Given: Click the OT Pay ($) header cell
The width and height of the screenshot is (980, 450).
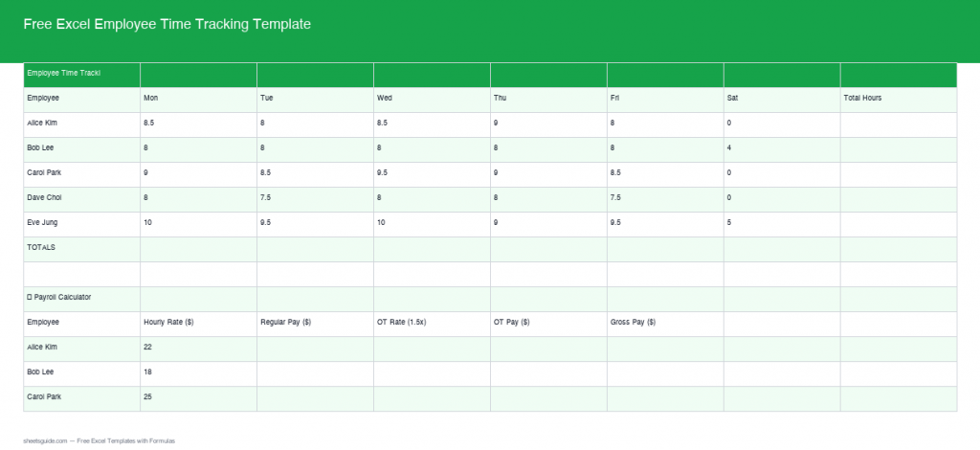Looking at the screenshot, I should tap(548, 323).
